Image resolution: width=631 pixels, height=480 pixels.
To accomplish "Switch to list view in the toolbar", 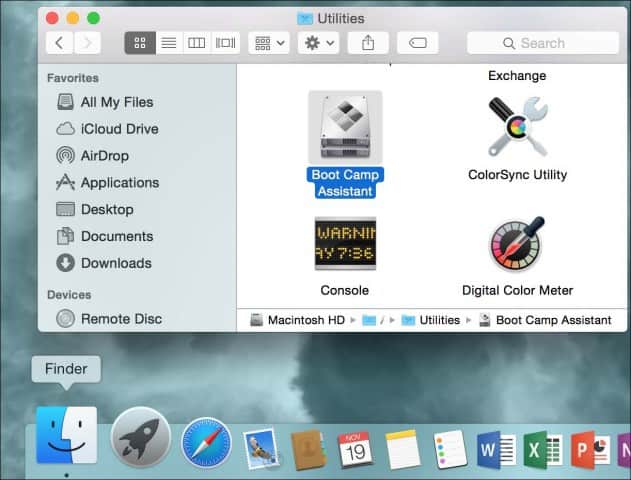I will point(169,43).
